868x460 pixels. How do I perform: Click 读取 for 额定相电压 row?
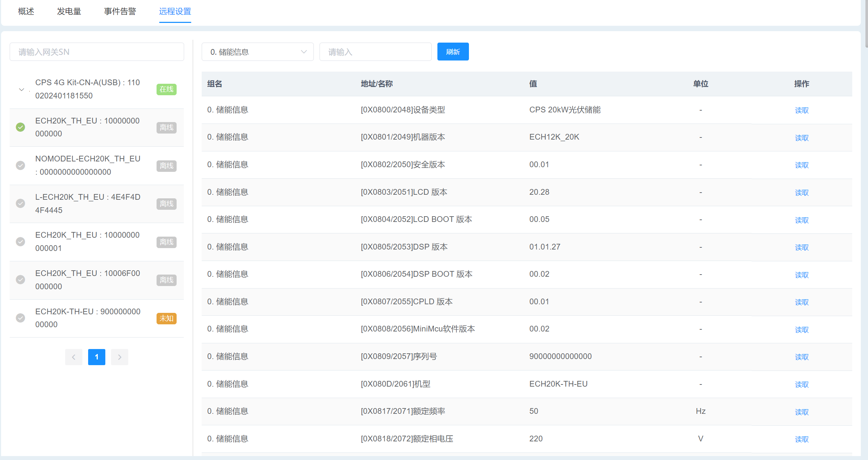tap(802, 439)
